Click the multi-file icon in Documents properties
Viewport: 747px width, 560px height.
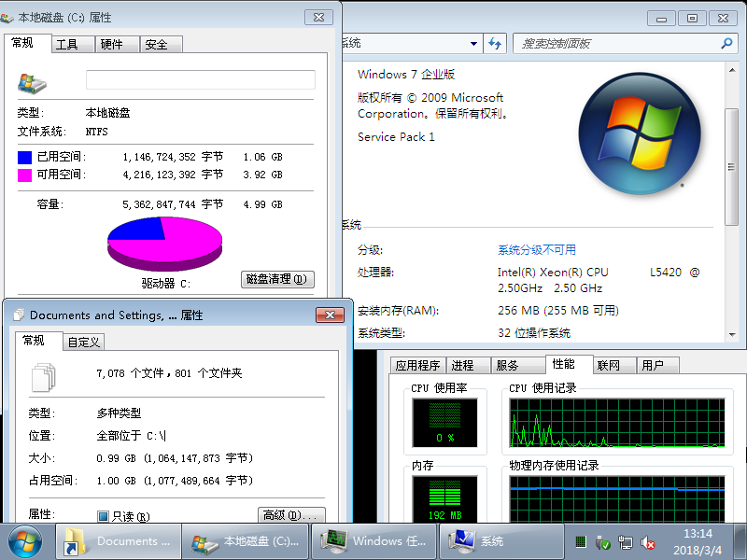tap(43, 377)
